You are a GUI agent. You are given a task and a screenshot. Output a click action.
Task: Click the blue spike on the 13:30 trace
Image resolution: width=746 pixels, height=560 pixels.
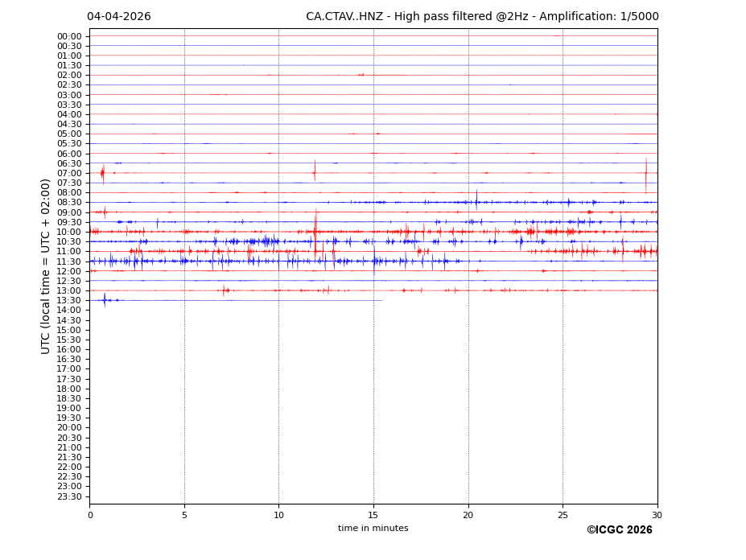[x=104, y=300]
